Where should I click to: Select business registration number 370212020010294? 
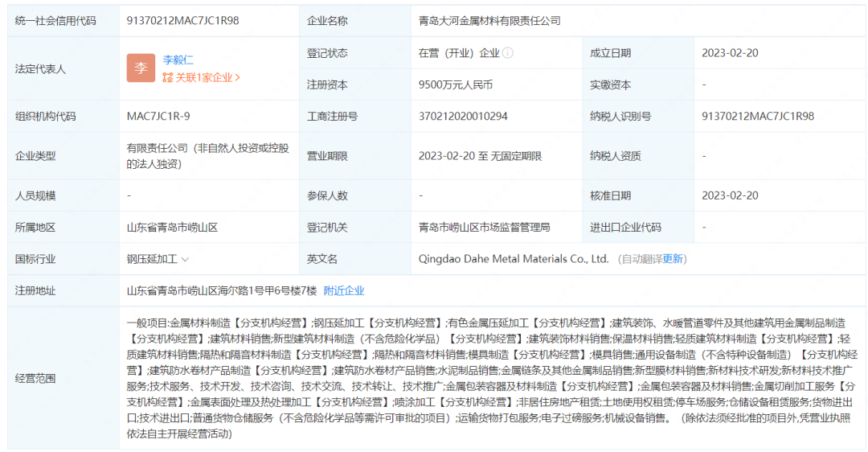[x=463, y=117]
